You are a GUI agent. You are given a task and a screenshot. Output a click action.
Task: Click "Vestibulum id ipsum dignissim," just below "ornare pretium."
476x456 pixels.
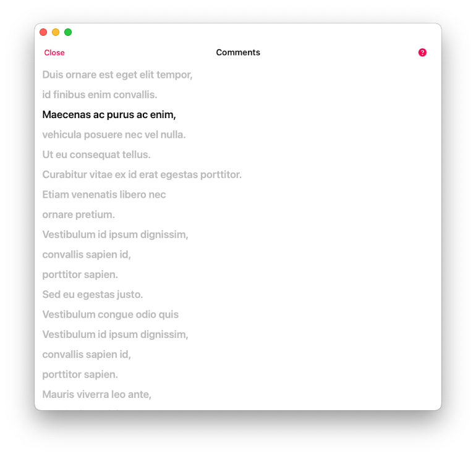pyautogui.click(x=115, y=234)
